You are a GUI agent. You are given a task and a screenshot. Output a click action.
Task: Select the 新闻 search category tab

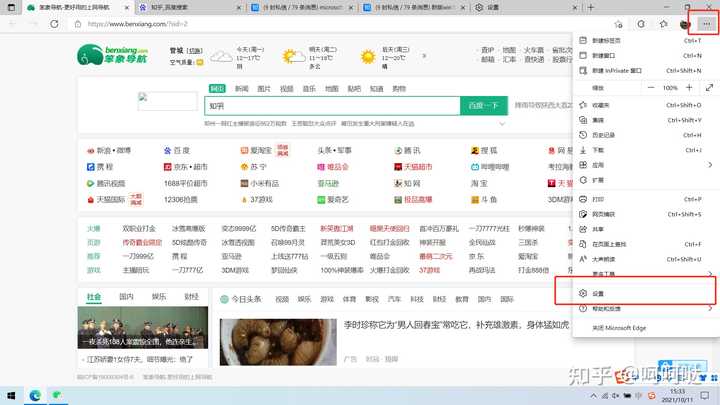pyautogui.click(x=242, y=89)
